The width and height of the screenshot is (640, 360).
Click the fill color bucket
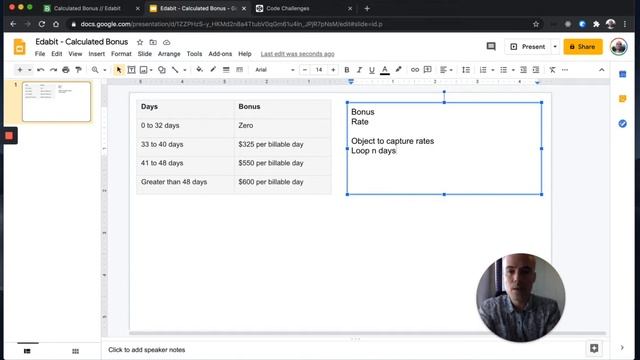tap(199, 70)
